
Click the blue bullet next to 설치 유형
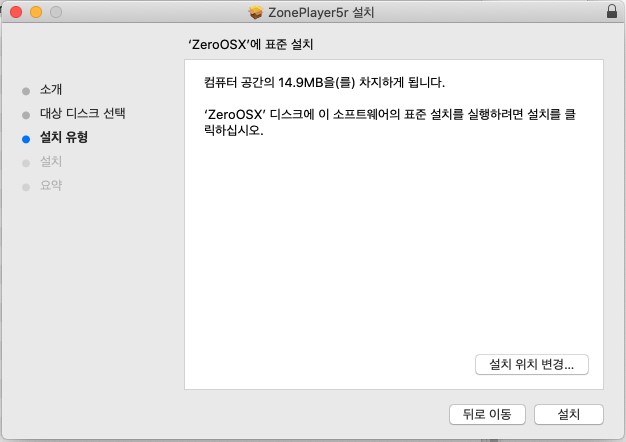[x=26, y=138]
